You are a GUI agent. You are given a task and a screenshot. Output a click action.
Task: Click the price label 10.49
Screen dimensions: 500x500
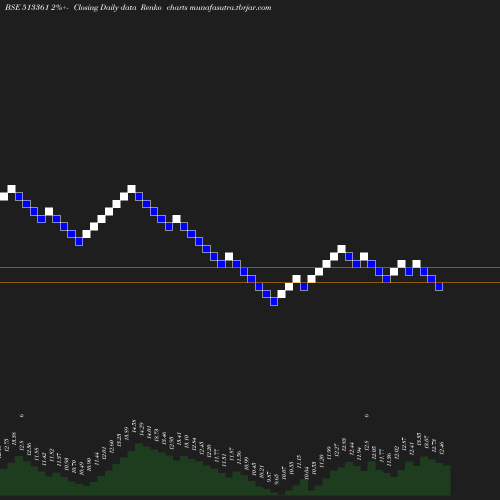81,468
